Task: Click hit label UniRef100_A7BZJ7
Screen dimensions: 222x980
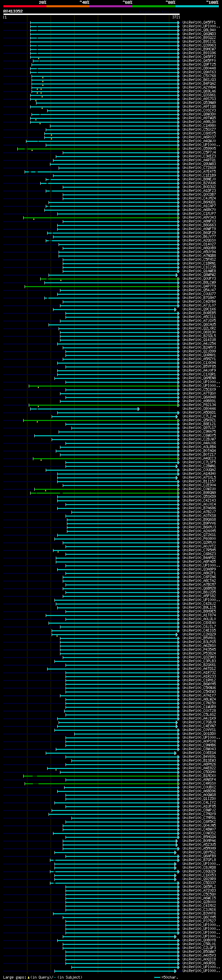Action: 199,512
